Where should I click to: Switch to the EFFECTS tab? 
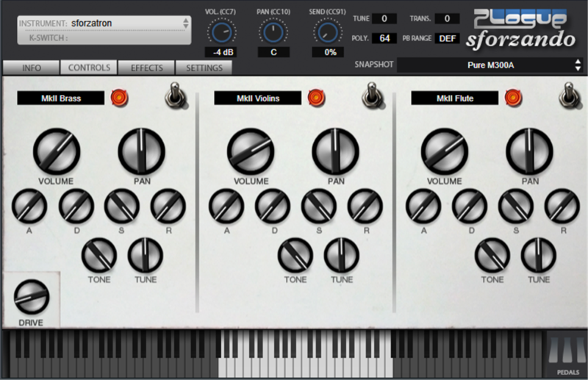tap(147, 68)
